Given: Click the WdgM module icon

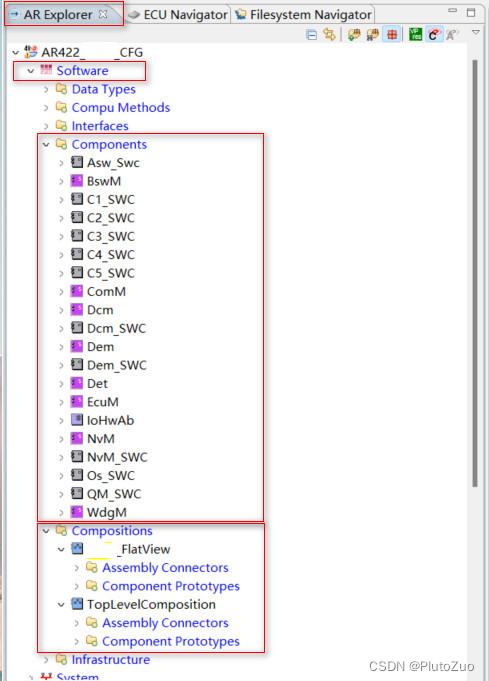Looking at the screenshot, I should (77, 512).
